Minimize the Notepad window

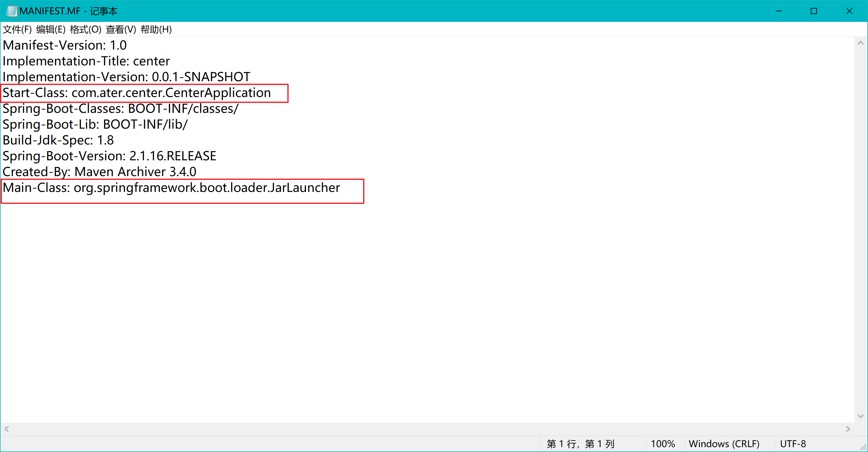tap(779, 11)
